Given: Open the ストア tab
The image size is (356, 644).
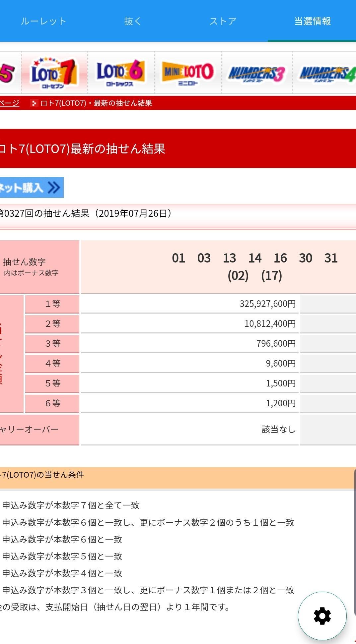Looking at the screenshot, I should pos(223,21).
